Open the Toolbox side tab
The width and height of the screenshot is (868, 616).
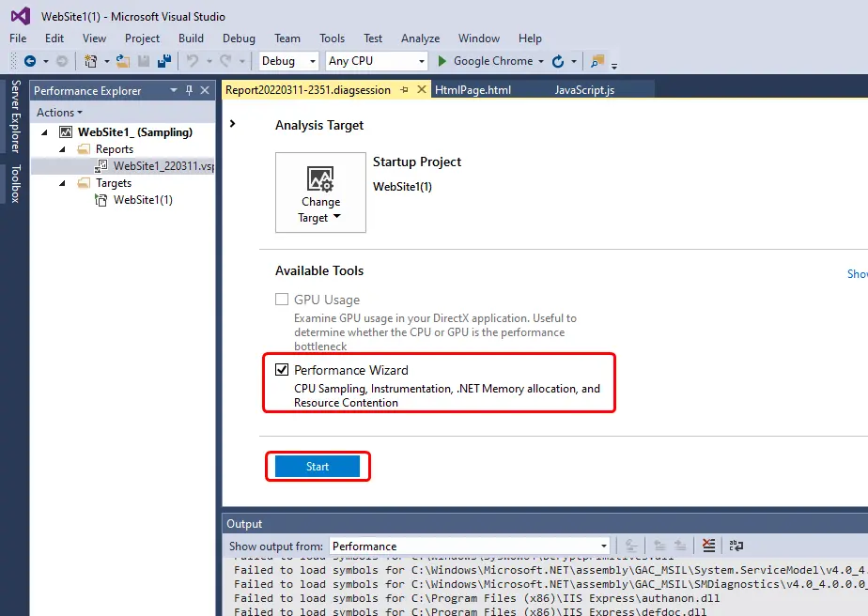coord(15,184)
